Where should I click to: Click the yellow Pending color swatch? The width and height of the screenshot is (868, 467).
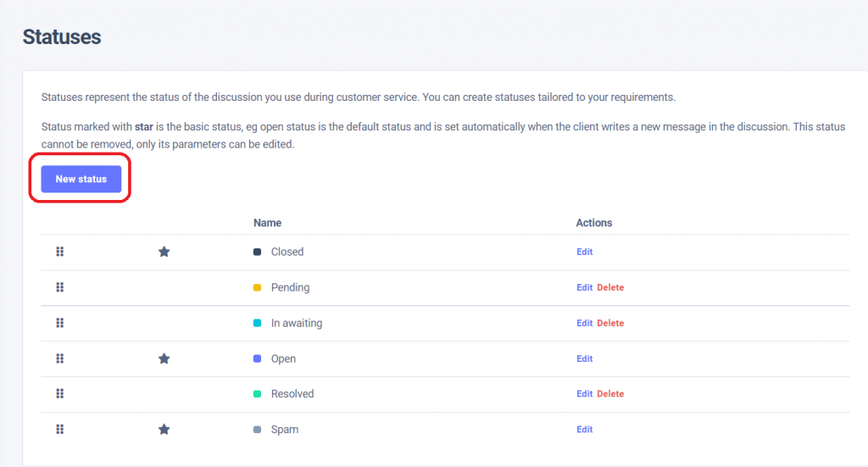257,287
